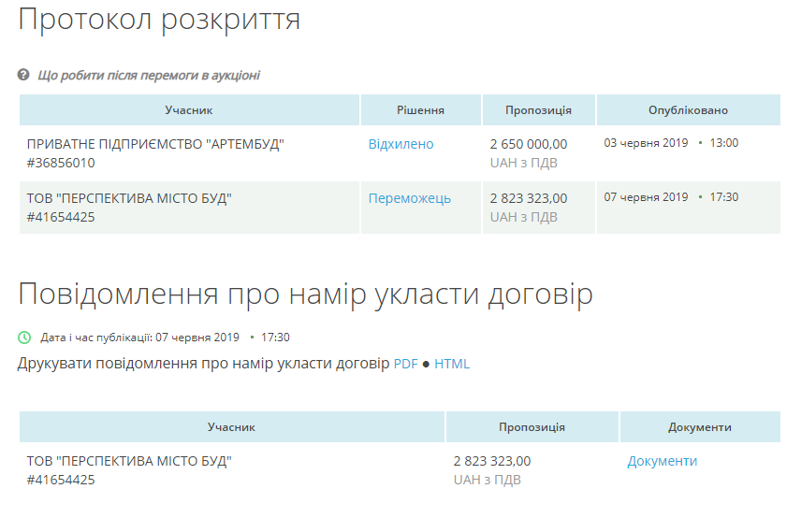This screenshot has height=532, width=787.
Task: Click the "Протокол розкриття" heading
Action: [159, 20]
